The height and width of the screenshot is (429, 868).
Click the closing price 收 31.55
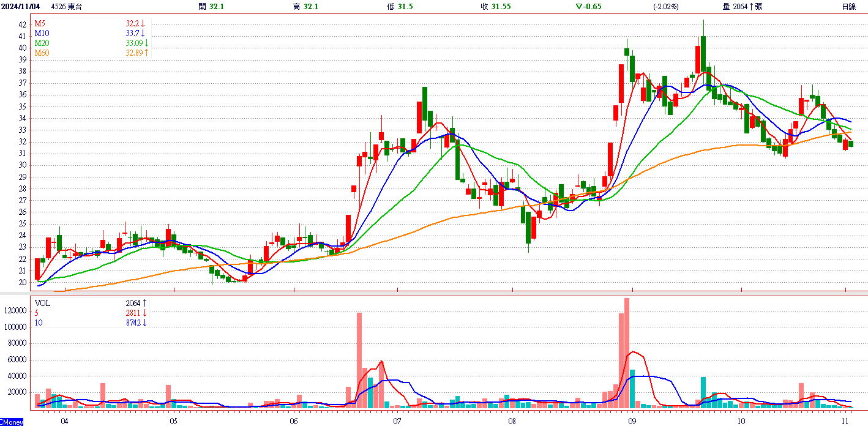pyautogui.click(x=496, y=7)
